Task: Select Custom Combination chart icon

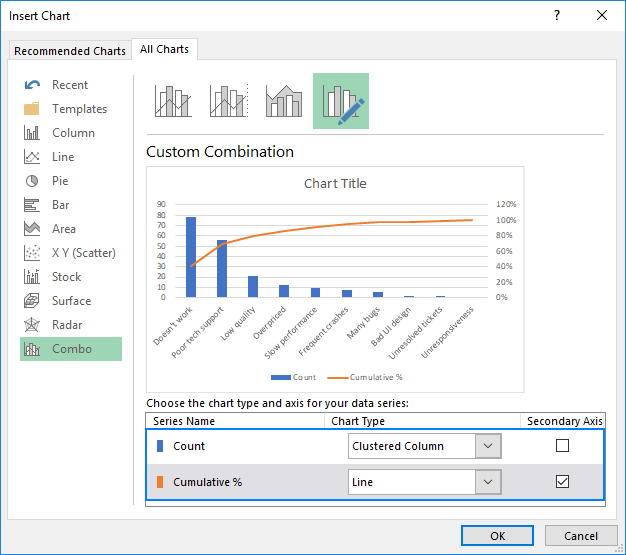Action: click(x=341, y=101)
